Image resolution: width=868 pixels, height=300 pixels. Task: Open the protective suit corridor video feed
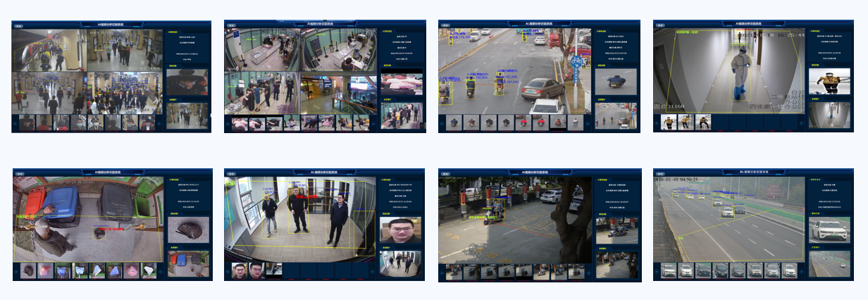coord(728,69)
